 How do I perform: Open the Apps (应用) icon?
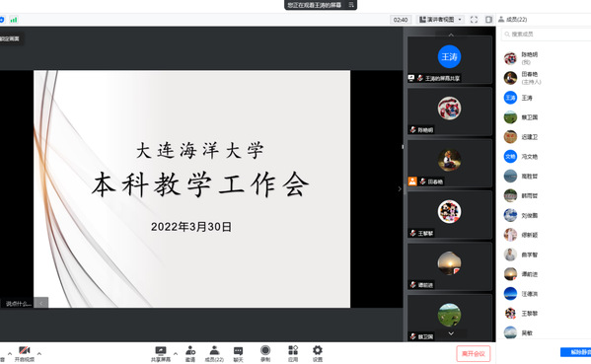[293, 354]
